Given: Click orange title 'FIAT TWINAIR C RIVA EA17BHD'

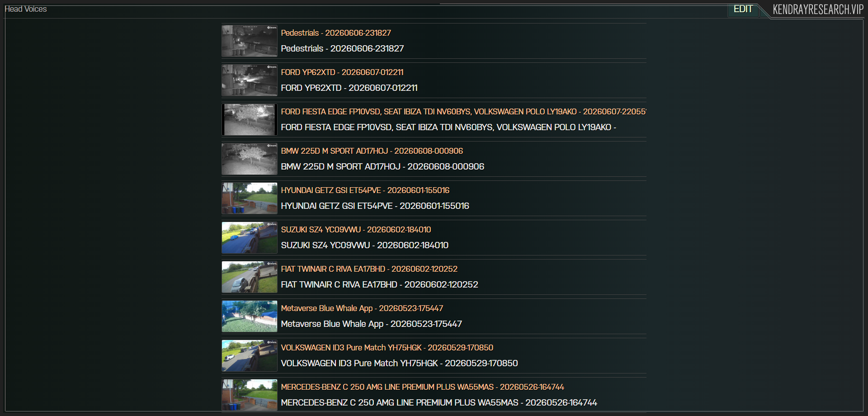Looking at the screenshot, I should [x=369, y=269].
